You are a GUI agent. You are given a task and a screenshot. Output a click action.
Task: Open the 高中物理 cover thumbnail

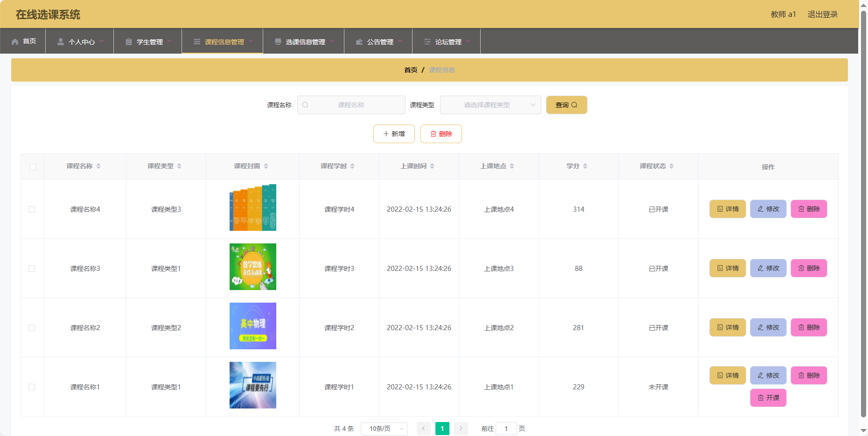coord(253,326)
